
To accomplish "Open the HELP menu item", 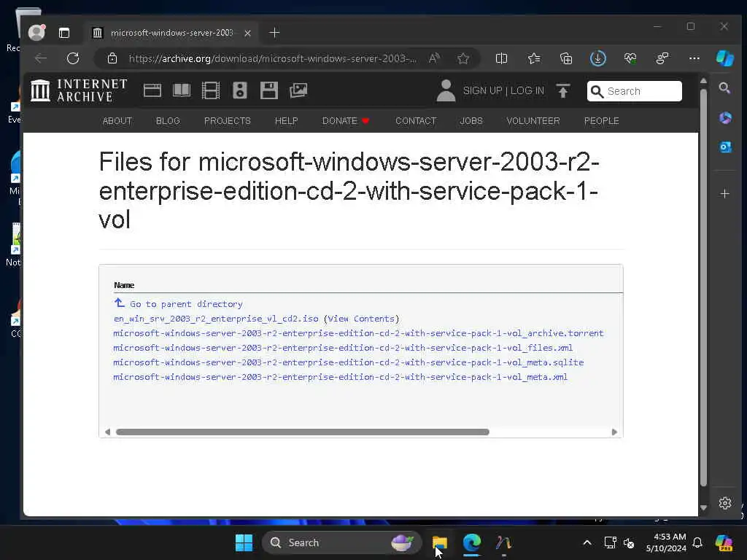I will [286, 121].
